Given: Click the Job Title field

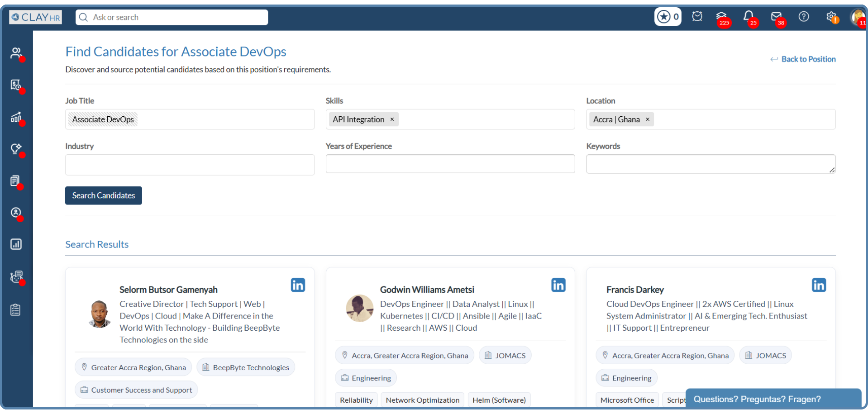Looking at the screenshot, I should [190, 119].
